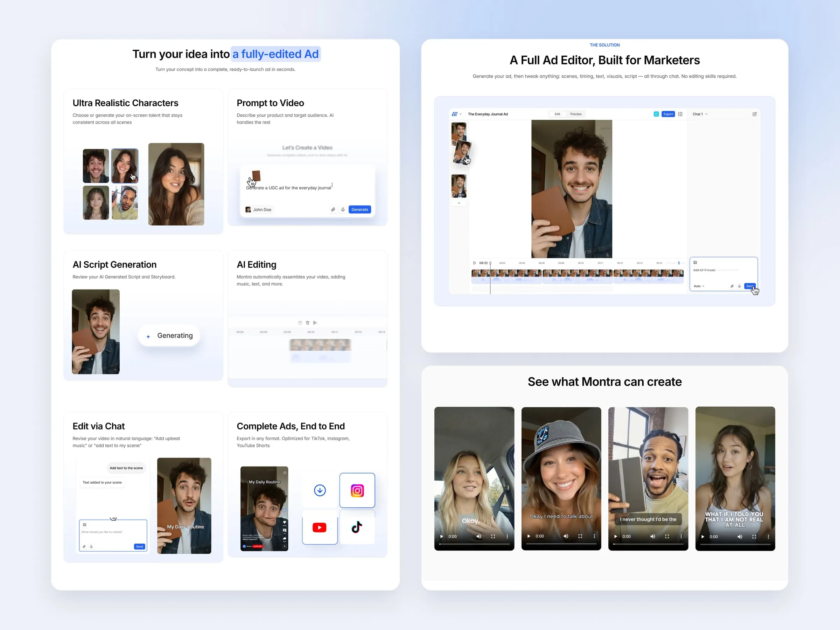Mute the 'Okay I need to talk about' video

[566, 536]
